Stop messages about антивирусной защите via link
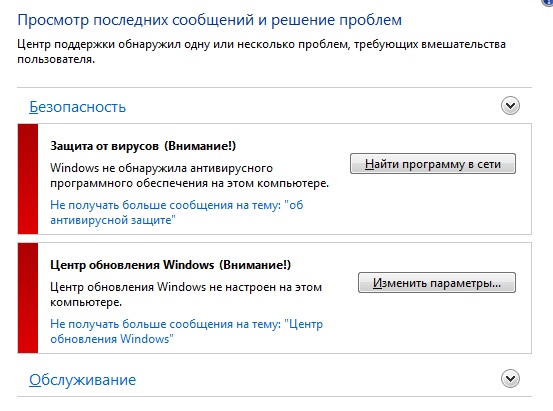Screen dimensions: 553x411 tap(176, 212)
